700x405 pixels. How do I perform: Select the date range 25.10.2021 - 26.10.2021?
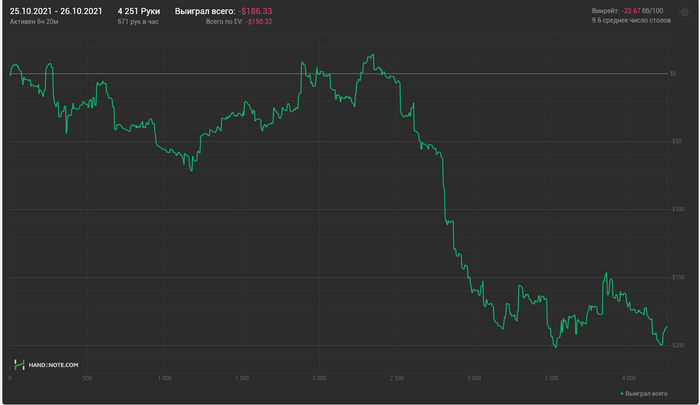click(x=56, y=11)
